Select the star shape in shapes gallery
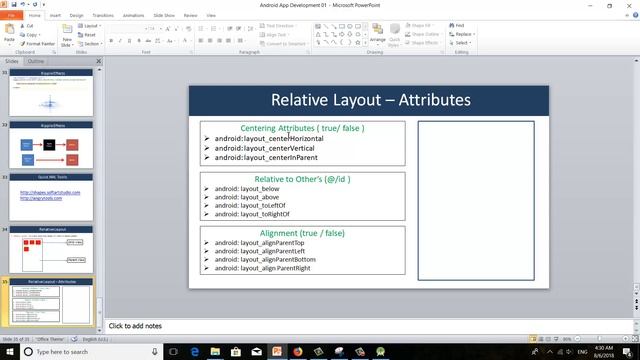 tap(358, 42)
